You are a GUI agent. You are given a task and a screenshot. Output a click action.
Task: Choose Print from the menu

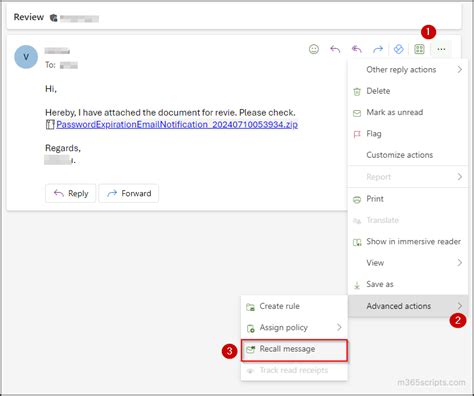[x=408, y=199]
